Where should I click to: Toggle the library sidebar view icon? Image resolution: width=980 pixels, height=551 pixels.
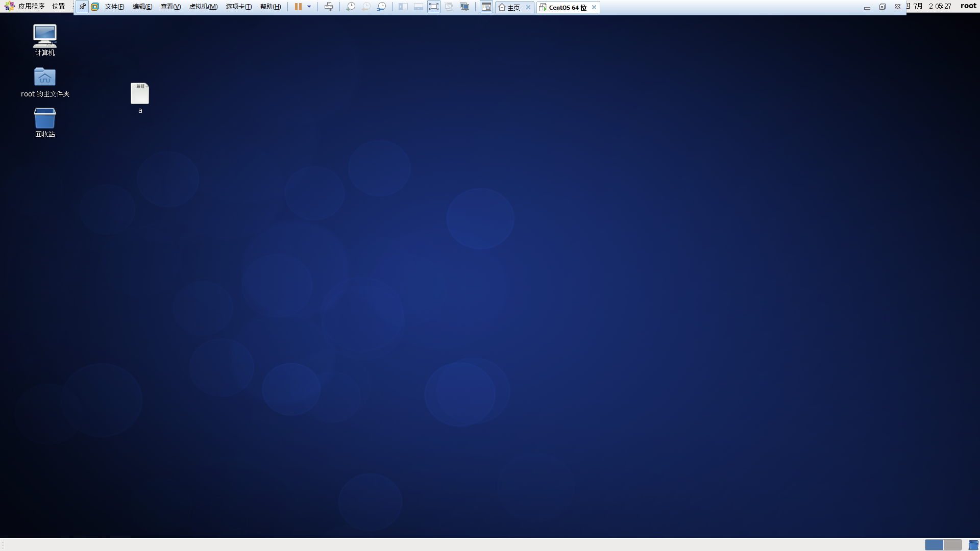403,7
